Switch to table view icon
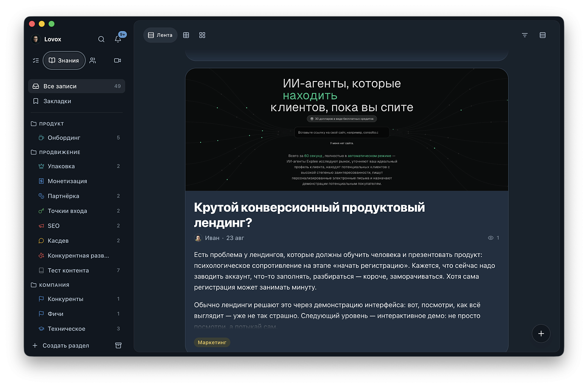This screenshot has height=388, width=588. (x=186, y=35)
